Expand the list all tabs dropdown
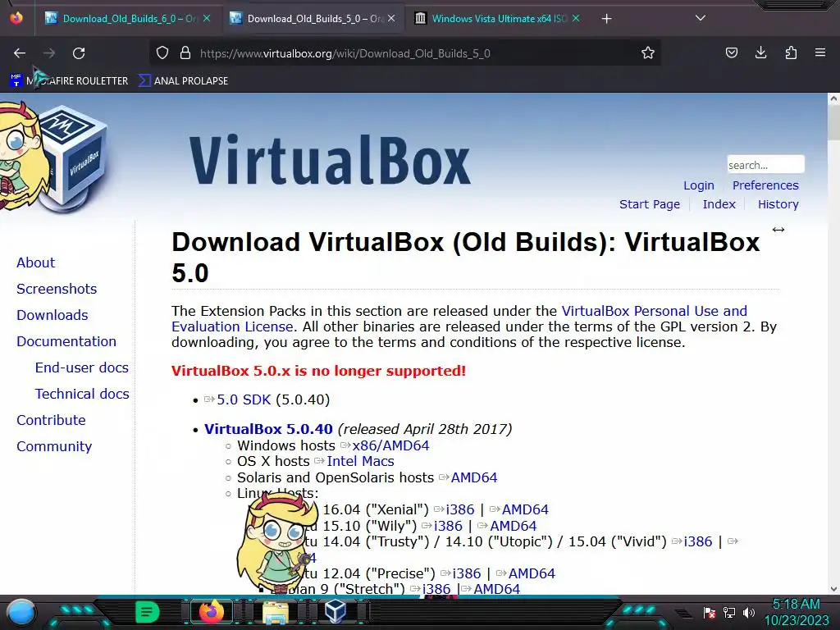Screen dimensions: 840x630 point(701,18)
